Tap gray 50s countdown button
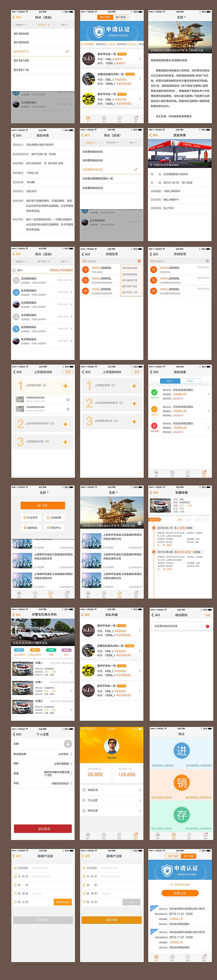 (x=132, y=902)
